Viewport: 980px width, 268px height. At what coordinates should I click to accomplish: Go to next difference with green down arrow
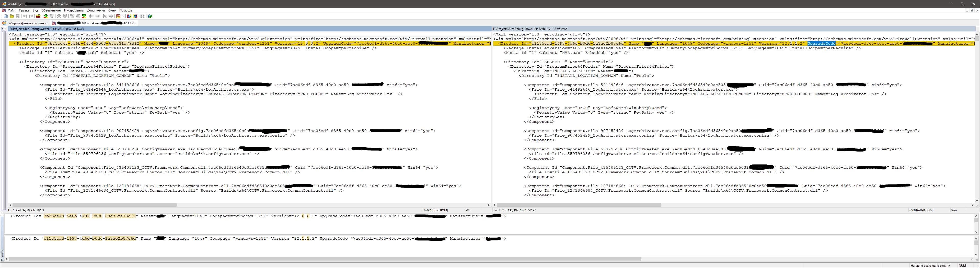pyautogui.click(x=46, y=16)
